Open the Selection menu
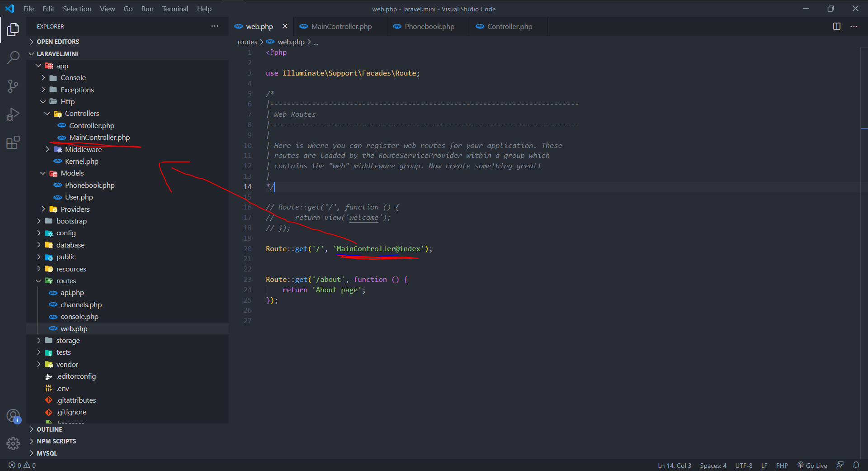 pos(77,9)
